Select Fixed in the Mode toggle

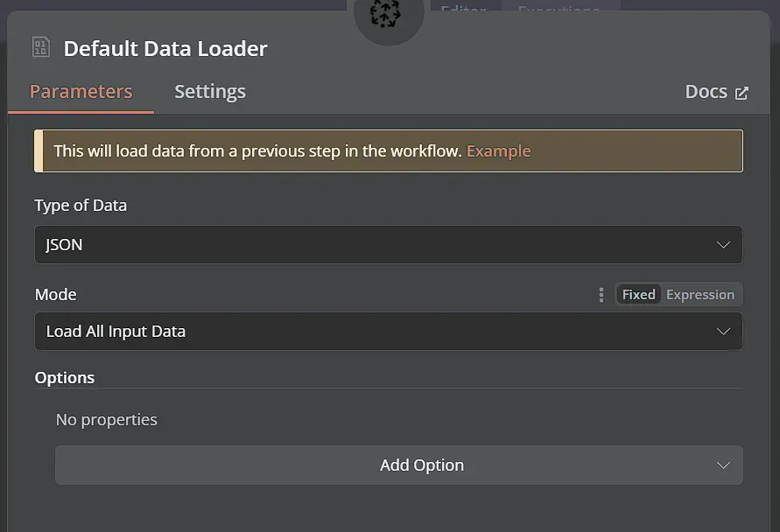638,294
